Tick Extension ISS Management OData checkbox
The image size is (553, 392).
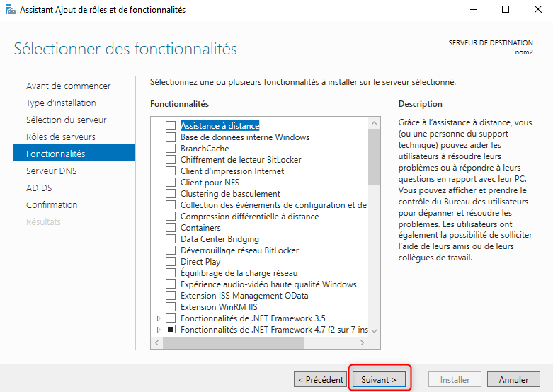(171, 295)
